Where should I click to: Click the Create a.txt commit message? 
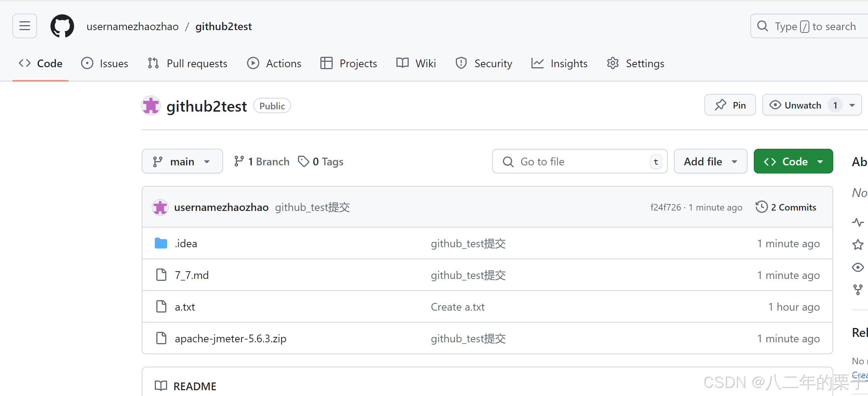458,307
